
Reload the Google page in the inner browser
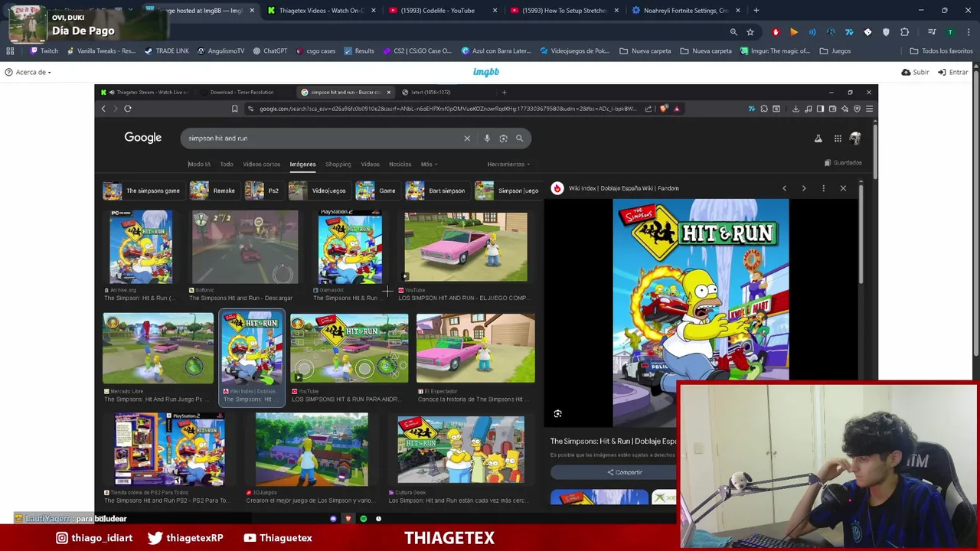point(128,109)
